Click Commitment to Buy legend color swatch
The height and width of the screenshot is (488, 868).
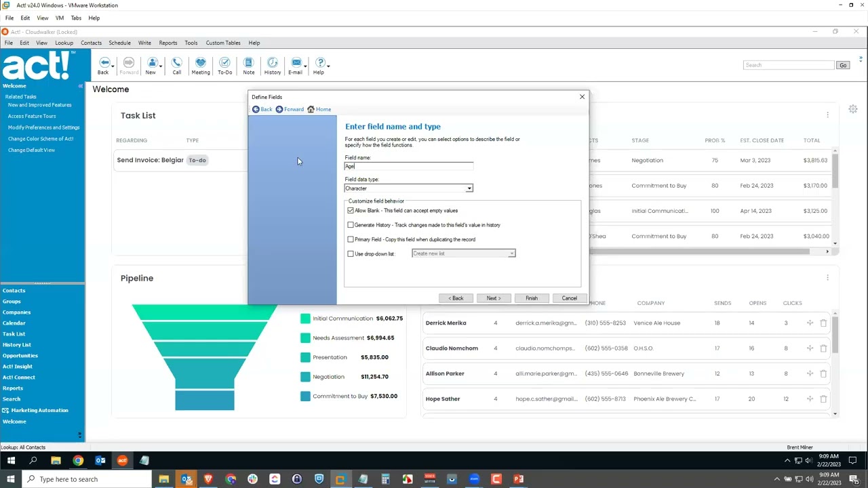click(305, 396)
